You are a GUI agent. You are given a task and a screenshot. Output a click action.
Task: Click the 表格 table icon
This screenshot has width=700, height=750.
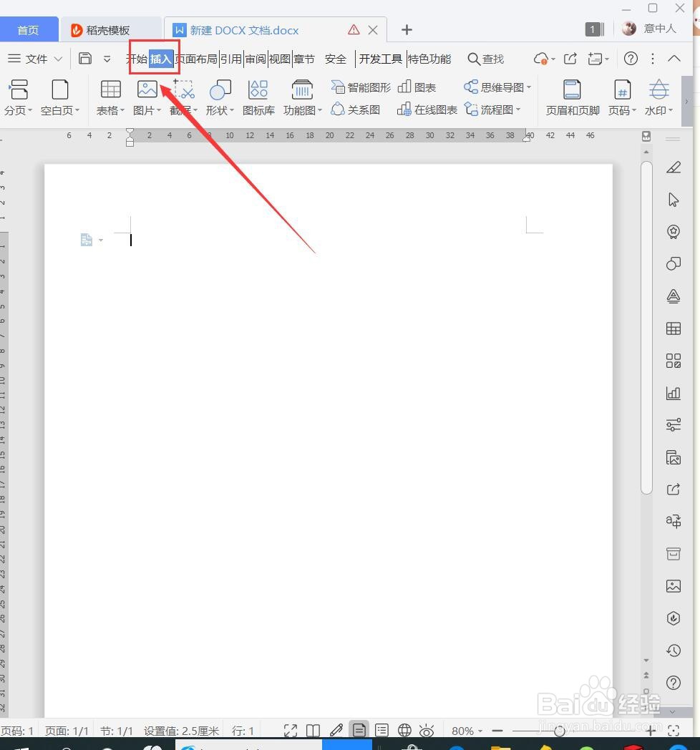tap(110, 89)
